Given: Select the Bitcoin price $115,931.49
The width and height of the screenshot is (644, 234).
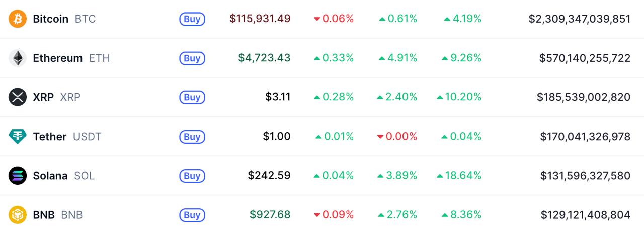Looking at the screenshot, I should tap(260, 19).
